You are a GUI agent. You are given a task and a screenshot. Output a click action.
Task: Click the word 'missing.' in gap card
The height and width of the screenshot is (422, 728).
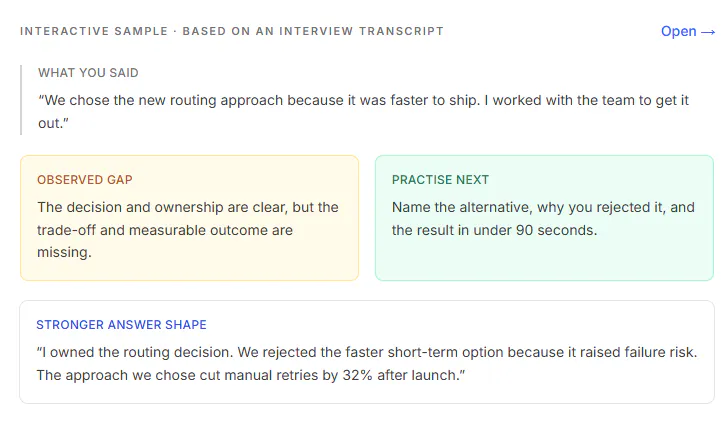click(65, 253)
